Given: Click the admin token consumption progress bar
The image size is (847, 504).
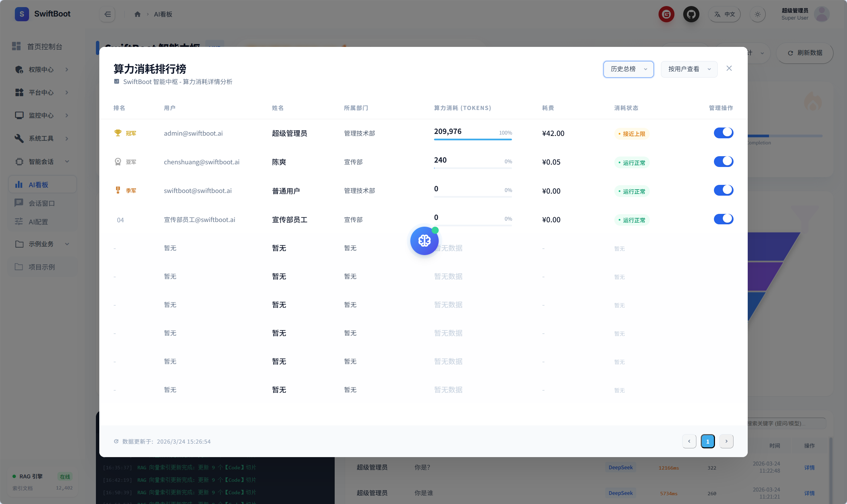Looking at the screenshot, I should [472, 139].
